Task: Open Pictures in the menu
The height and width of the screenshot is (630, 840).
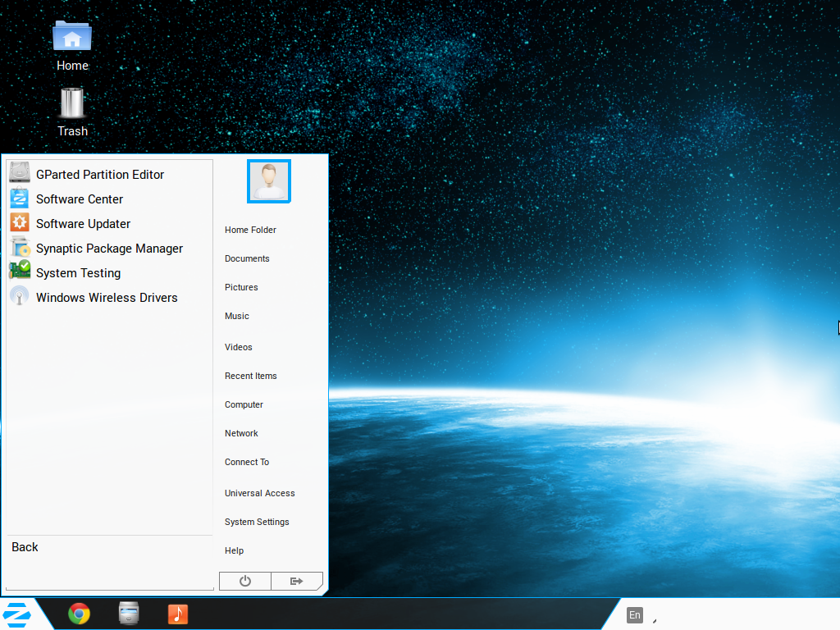Action: (x=241, y=287)
